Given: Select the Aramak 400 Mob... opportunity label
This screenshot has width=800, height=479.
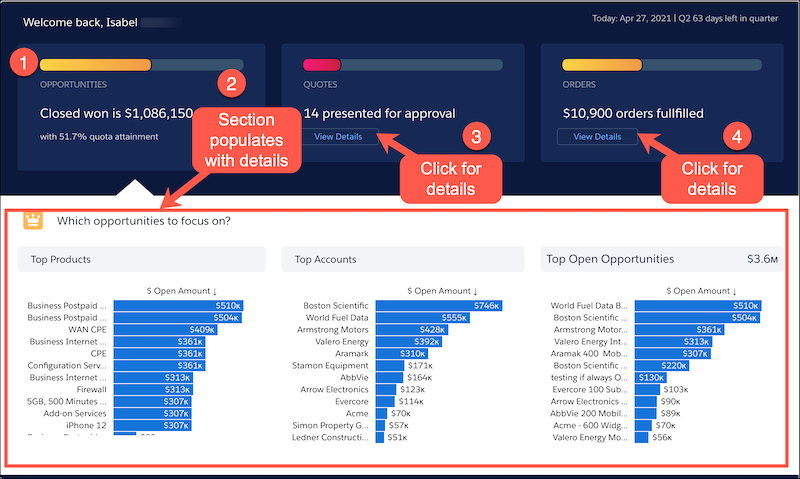Looking at the screenshot, I should (589, 354).
